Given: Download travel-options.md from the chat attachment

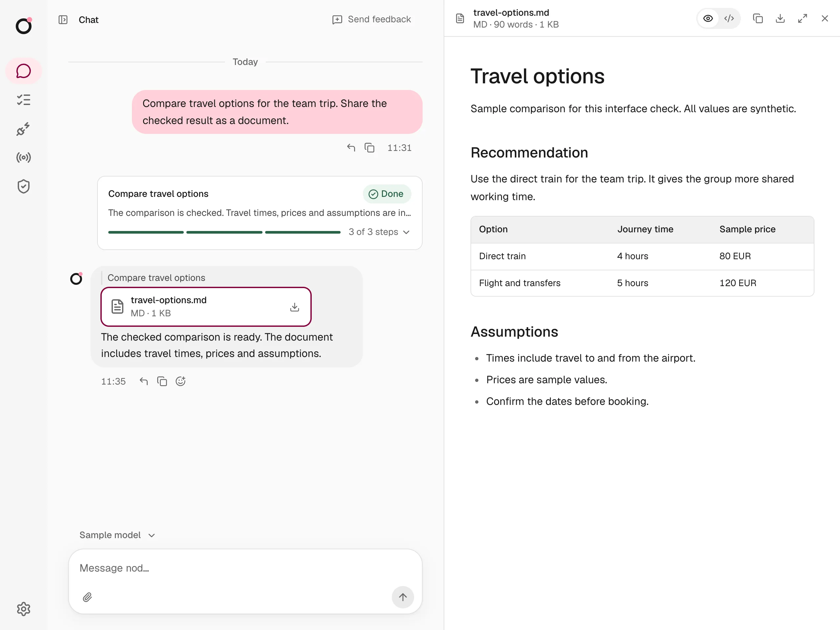Looking at the screenshot, I should pyautogui.click(x=295, y=307).
